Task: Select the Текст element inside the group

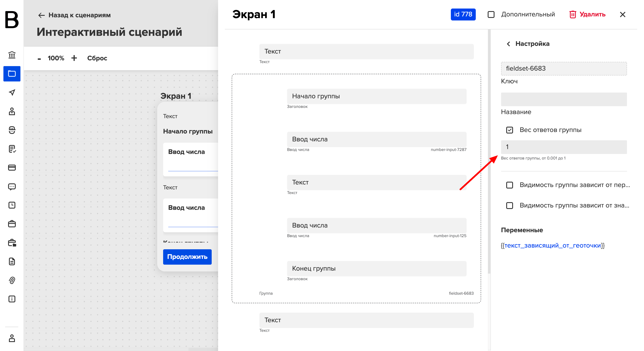Action: [x=377, y=183]
